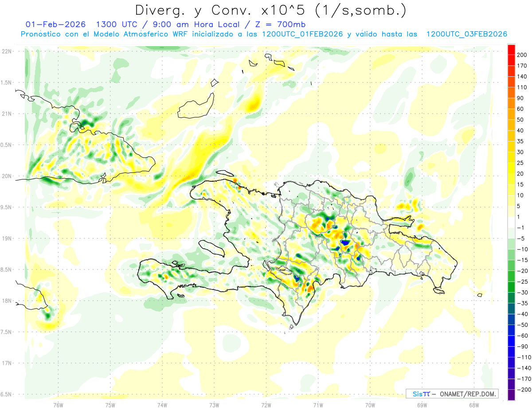Click the longitude label '76W'
The width and height of the screenshot is (532, 411).
point(58,405)
